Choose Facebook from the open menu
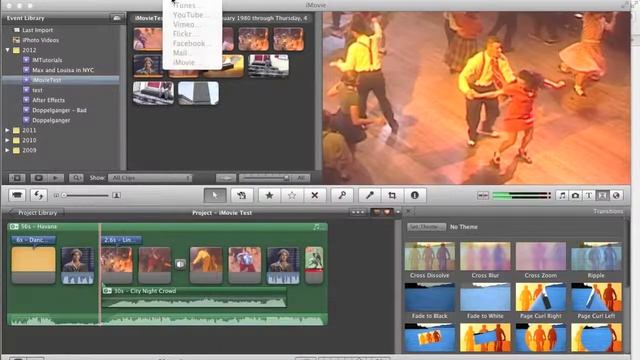The image size is (640, 360). (x=192, y=43)
